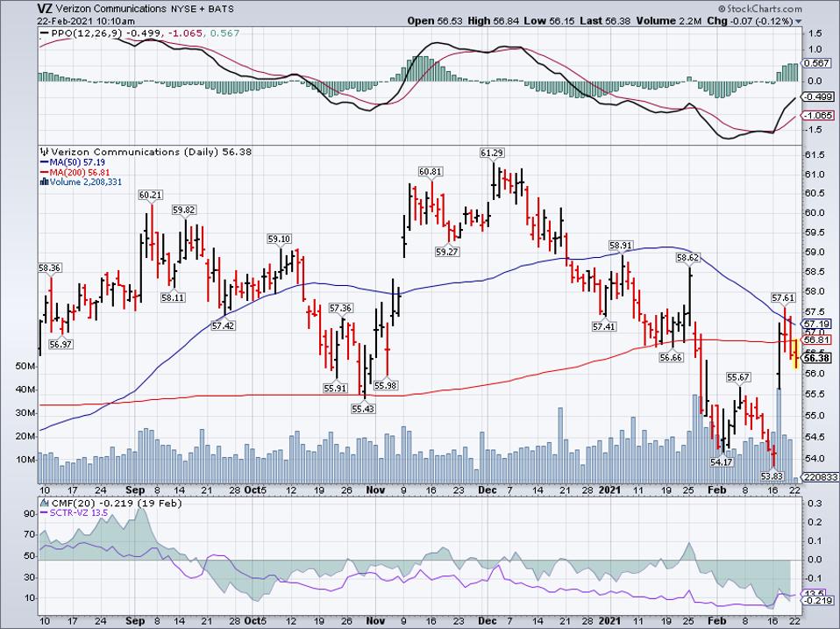Click the 58.11 price label
Image resolution: width=840 pixels, height=629 pixels.
click(x=173, y=297)
